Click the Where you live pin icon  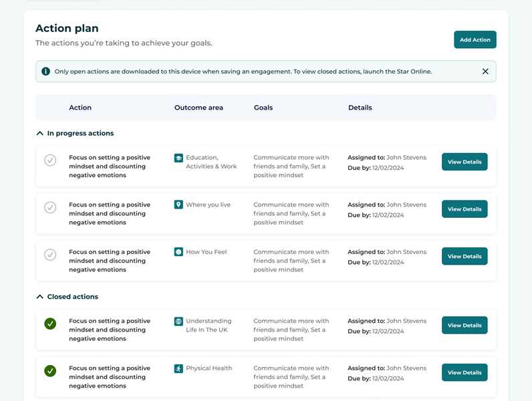pyautogui.click(x=178, y=205)
